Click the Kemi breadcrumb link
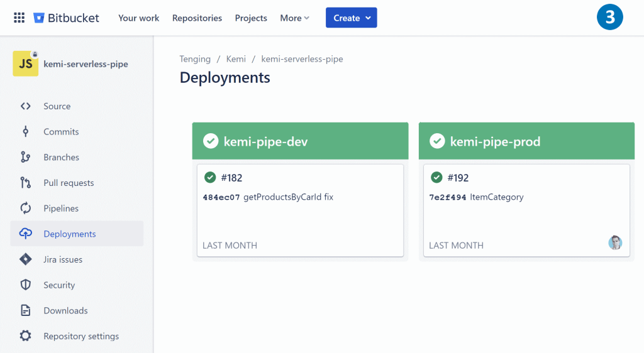The height and width of the screenshot is (353, 644). click(x=236, y=59)
